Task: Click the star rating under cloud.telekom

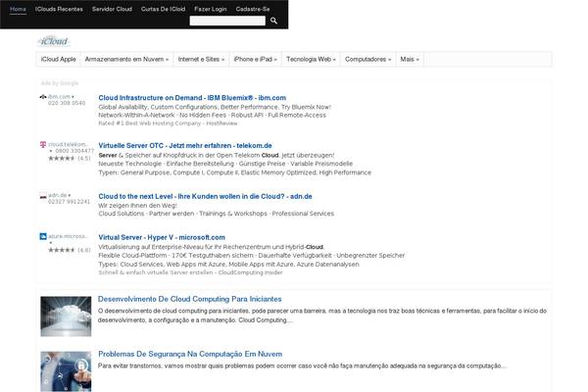Action: pyautogui.click(x=62, y=159)
